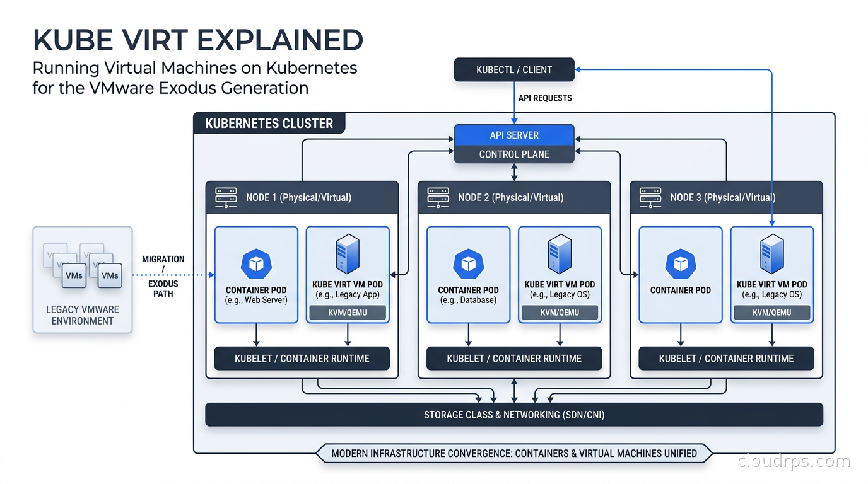Image resolution: width=868 pixels, height=484 pixels.
Task: Click the NODE 1 (Physical/Virtual) header
Action: click(x=302, y=197)
